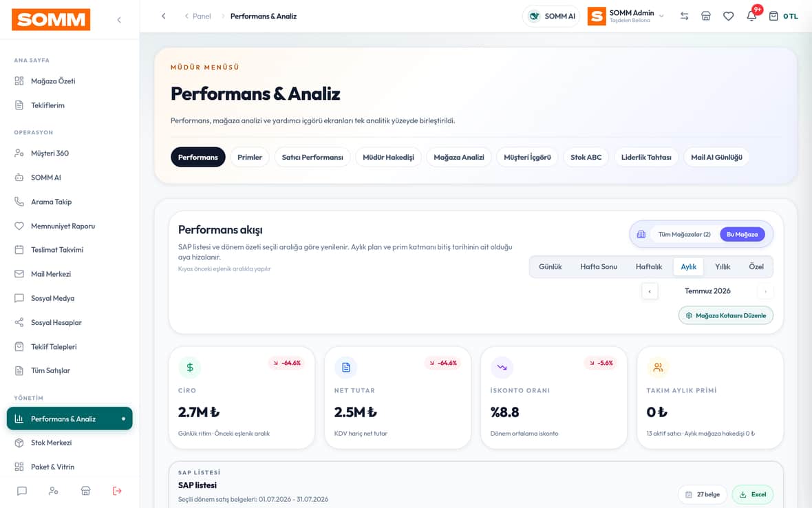Click the SOMM AI button in header
This screenshot has height=508, width=812.
[551, 16]
